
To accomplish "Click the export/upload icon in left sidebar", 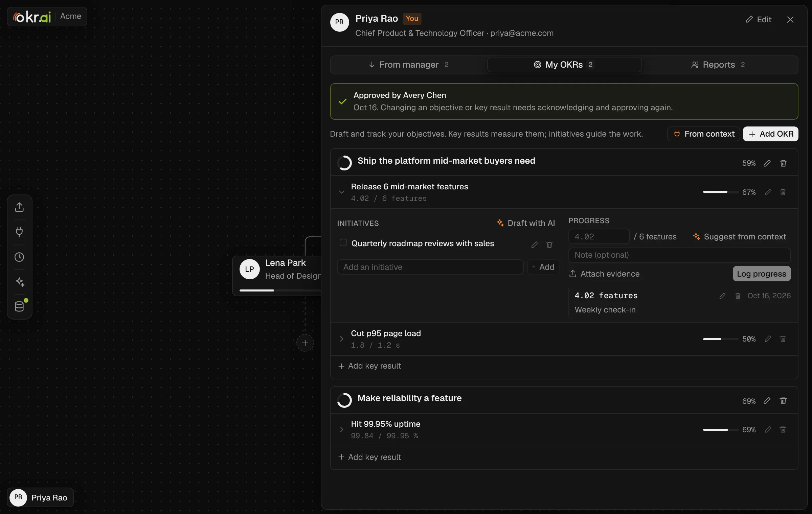I will [x=19, y=207].
